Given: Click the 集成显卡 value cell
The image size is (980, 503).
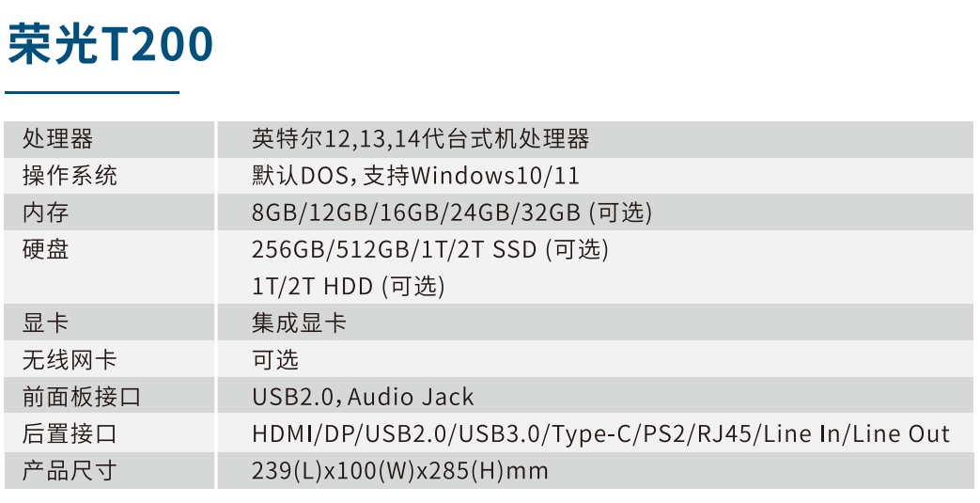Looking at the screenshot, I should [299, 323].
